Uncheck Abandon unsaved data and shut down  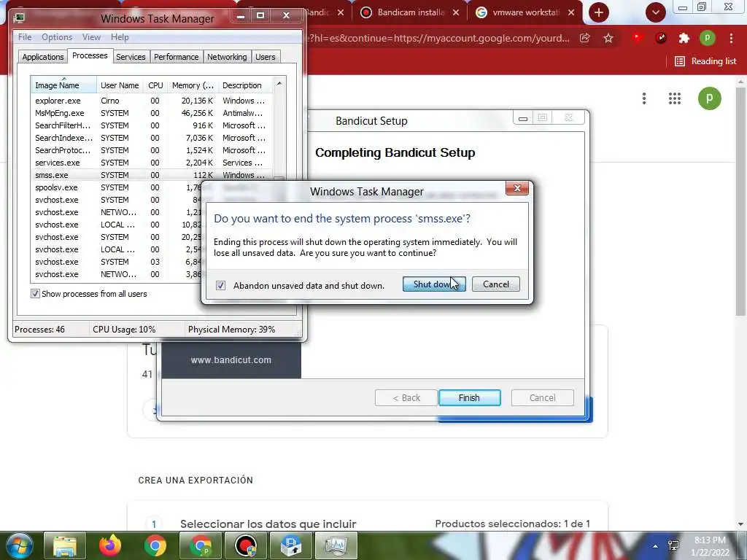point(220,285)
